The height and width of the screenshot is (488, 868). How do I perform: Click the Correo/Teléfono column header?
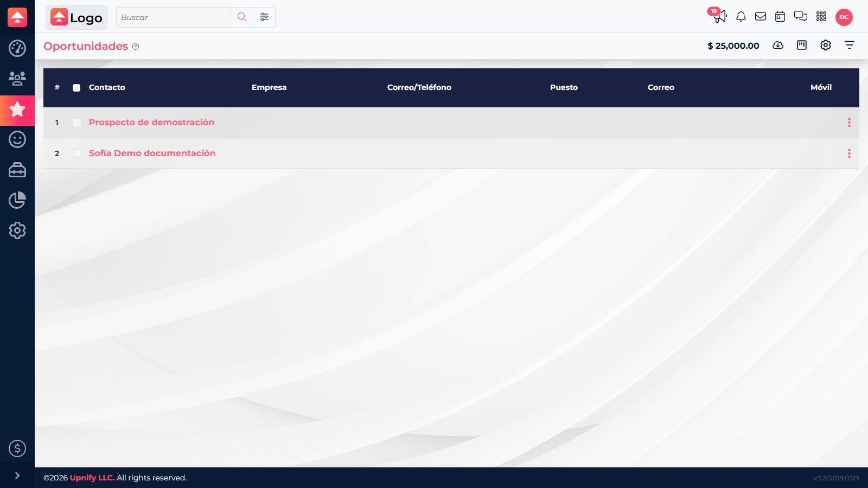pyautogui.click(x=419, y=87)
